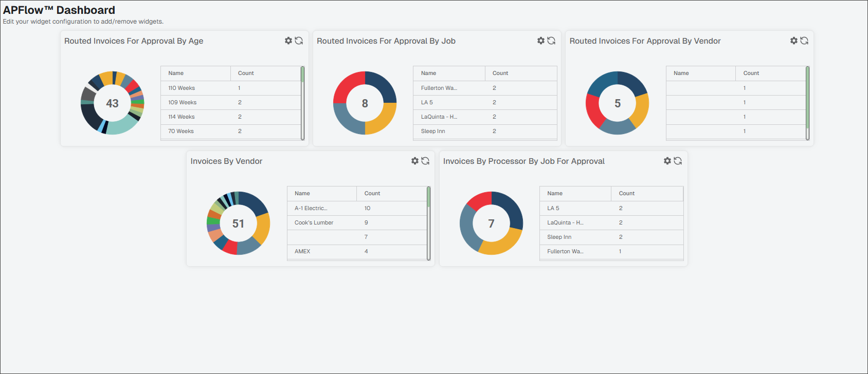868x374 pixels.
Task: Click Invoices By Processor By Job For Approval title
Action: pos(524,161)
